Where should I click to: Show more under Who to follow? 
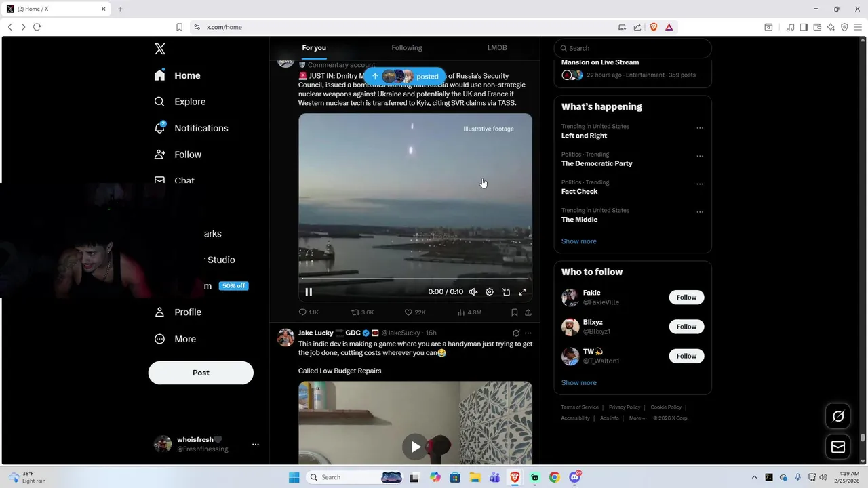[x=578, y=383]
